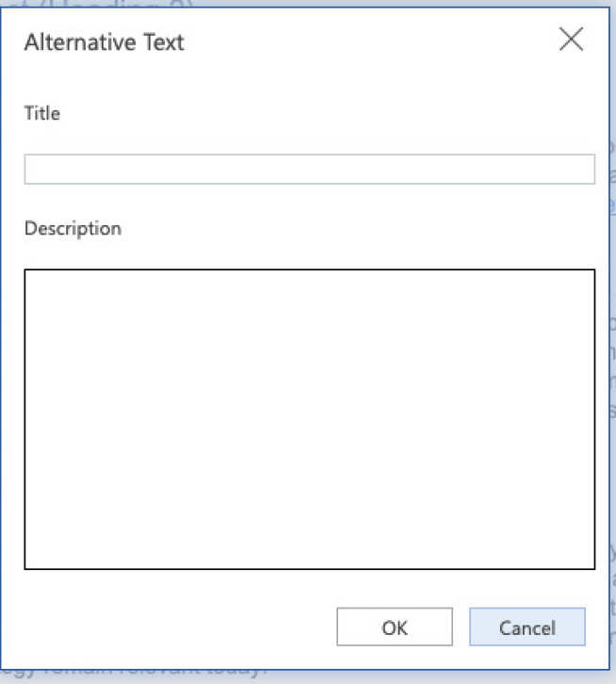
Task: Close the Alternative Text dialog
Action: point(571,40)
